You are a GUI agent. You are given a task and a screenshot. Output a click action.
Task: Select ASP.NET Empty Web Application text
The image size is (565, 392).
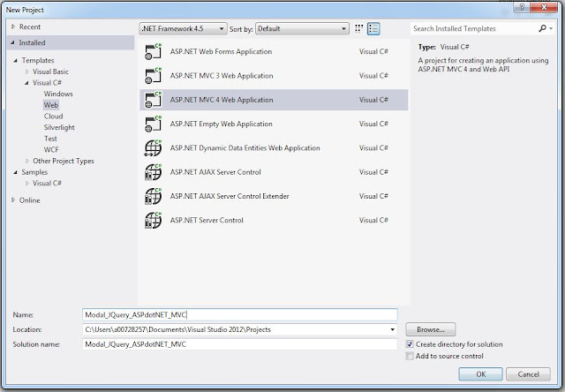coord(222,124)
